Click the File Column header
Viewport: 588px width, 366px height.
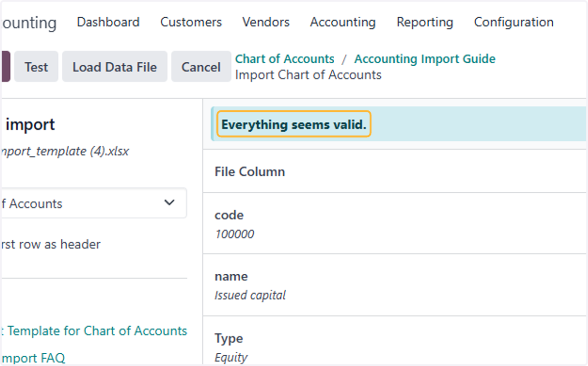[x=250, y=172]
